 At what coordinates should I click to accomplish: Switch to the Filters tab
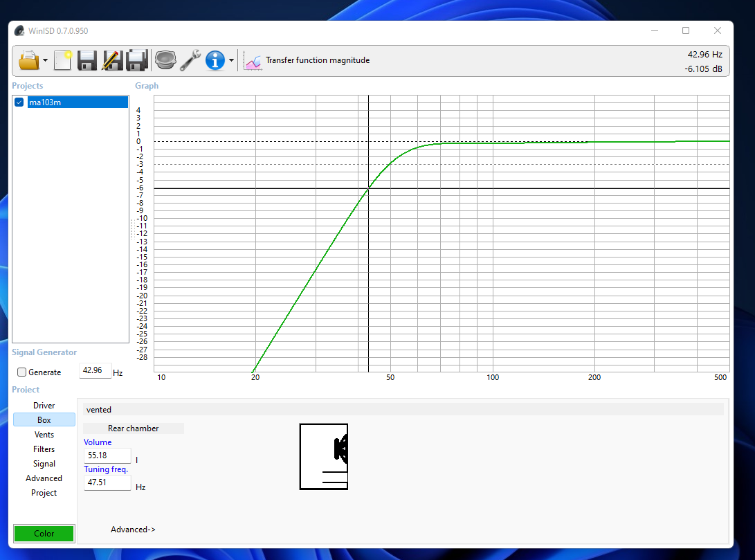[x=44, y=449]
